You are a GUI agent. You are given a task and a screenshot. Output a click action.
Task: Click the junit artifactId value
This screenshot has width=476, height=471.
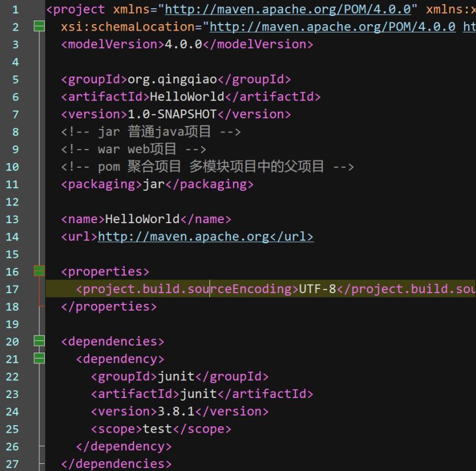(198, 394)
